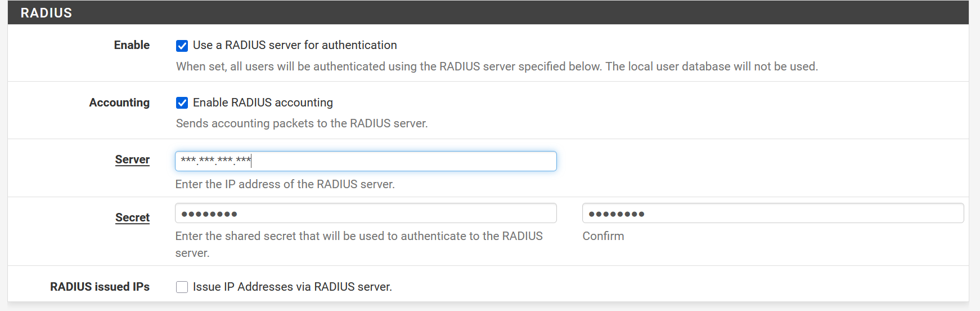Click the Confirm secret password field

coord(772,214)
